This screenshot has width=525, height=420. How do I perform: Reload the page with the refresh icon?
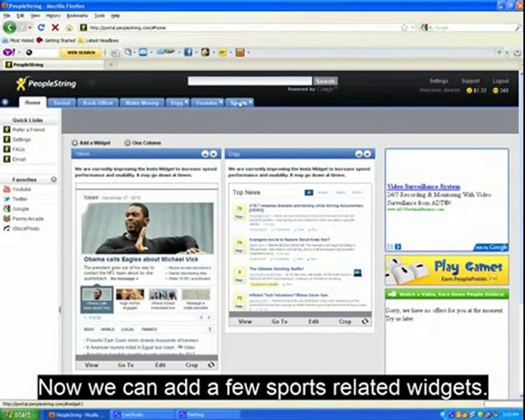point(41,27)
